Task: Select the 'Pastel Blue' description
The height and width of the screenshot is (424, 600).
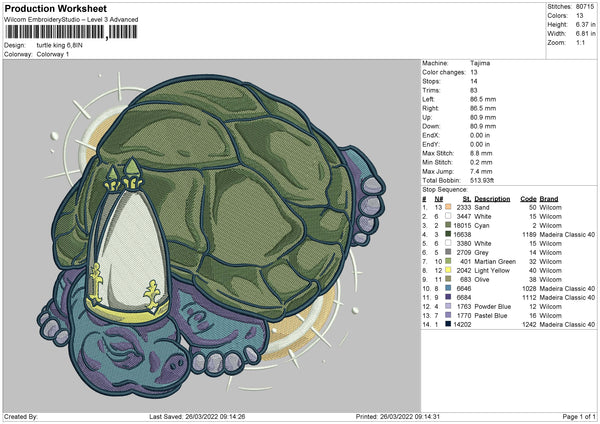Action: [x=491, y=316]
